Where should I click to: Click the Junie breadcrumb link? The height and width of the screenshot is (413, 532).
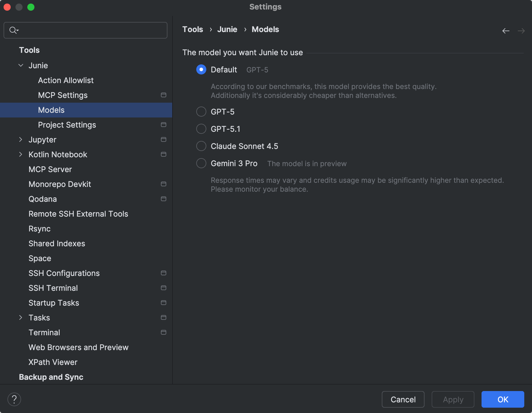[227, 29]
